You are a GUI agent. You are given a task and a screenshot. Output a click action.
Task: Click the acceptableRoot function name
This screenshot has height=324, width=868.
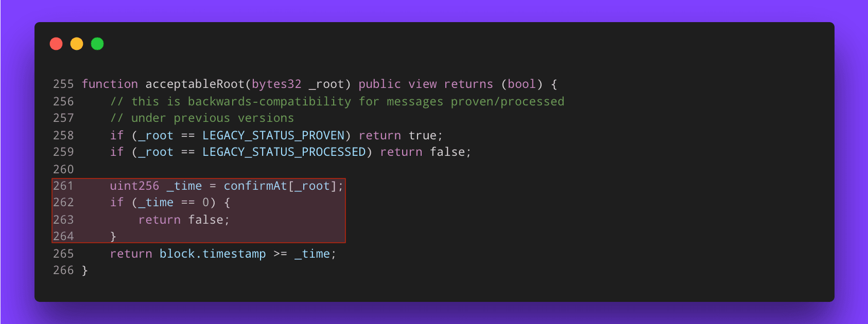[x=195, y=84]
